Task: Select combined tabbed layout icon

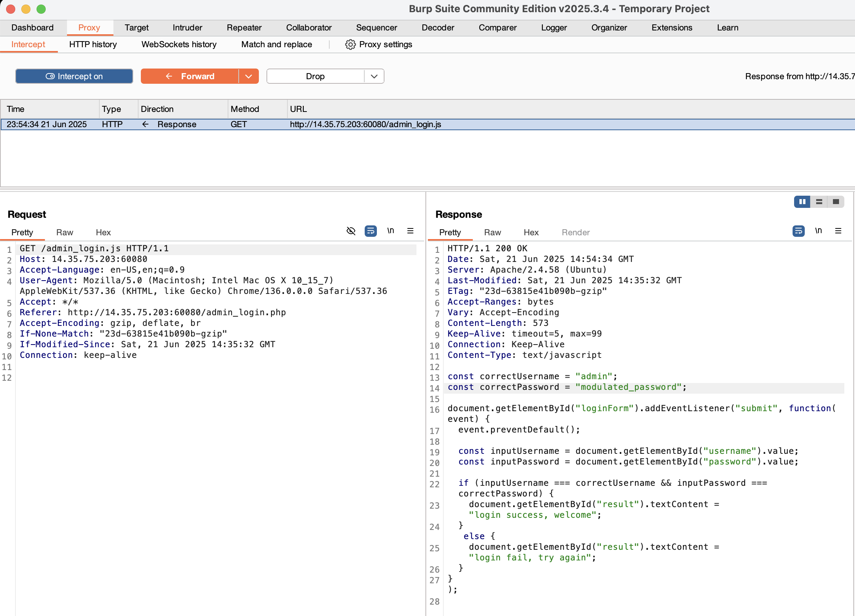Action: [x=836, y=202]
